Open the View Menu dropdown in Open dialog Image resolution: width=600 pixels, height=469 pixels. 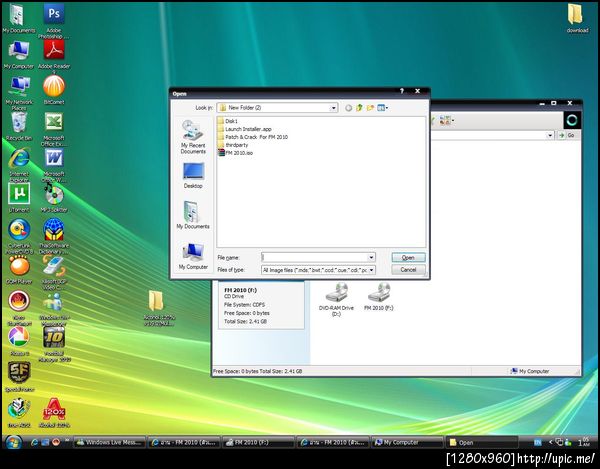coord(383,108)
